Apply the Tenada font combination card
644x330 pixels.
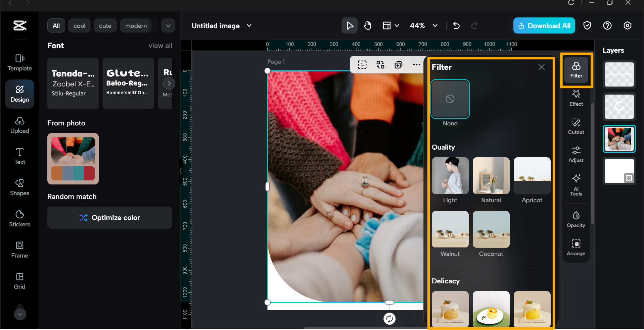(x=73, y=83)
